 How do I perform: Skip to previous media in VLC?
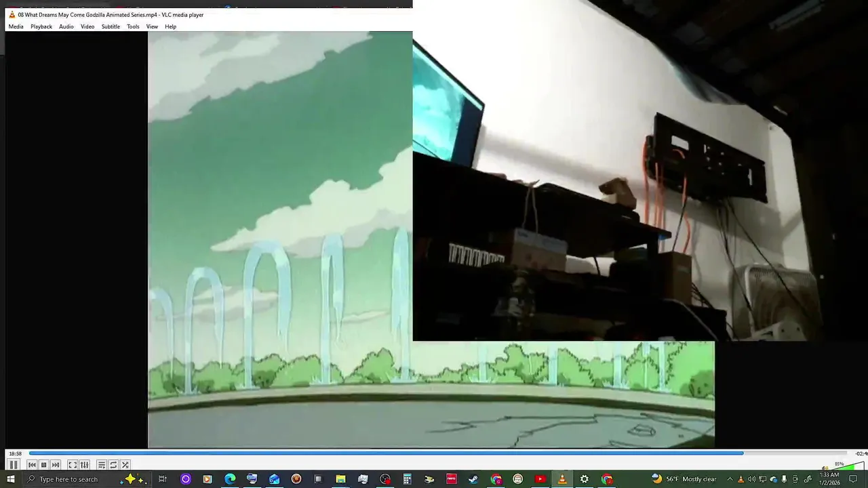pos(32,465)
